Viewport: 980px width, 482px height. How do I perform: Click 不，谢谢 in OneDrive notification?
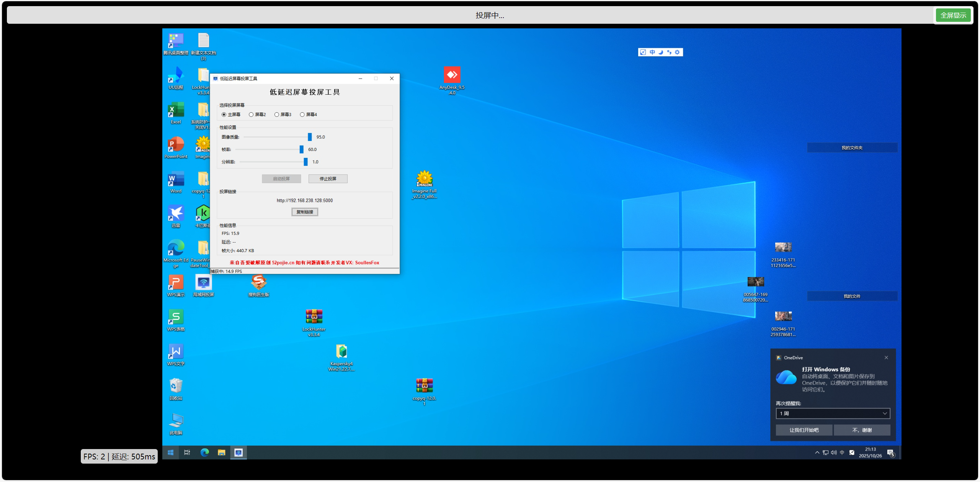pyautogui.click(x=861, y=430)
